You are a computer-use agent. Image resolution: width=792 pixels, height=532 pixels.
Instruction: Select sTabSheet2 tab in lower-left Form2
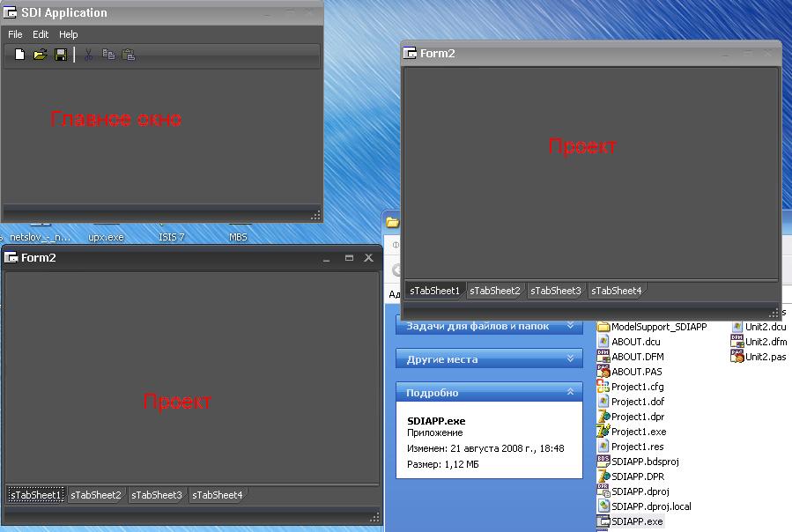point(96,495)
